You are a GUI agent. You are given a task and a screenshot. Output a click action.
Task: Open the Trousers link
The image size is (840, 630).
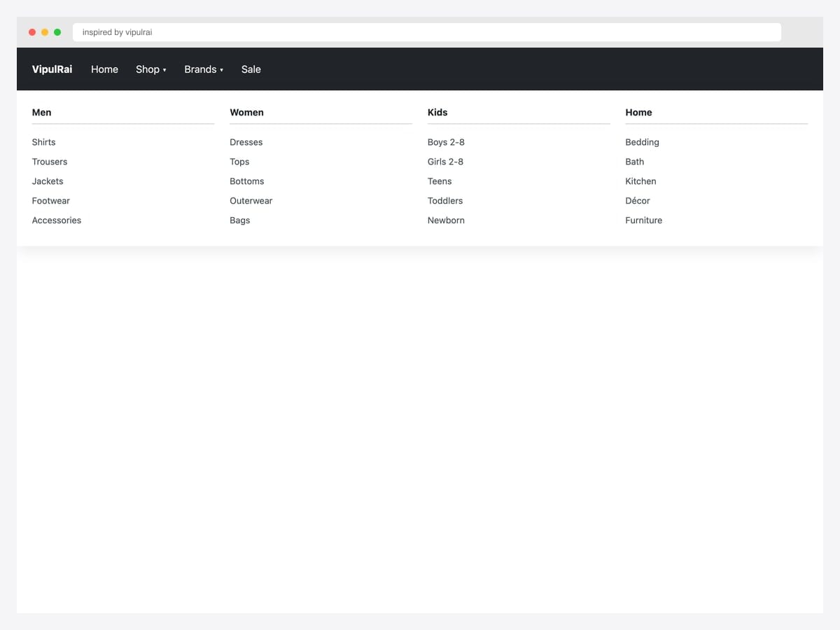pyautogui.click(x=50, y=162)
